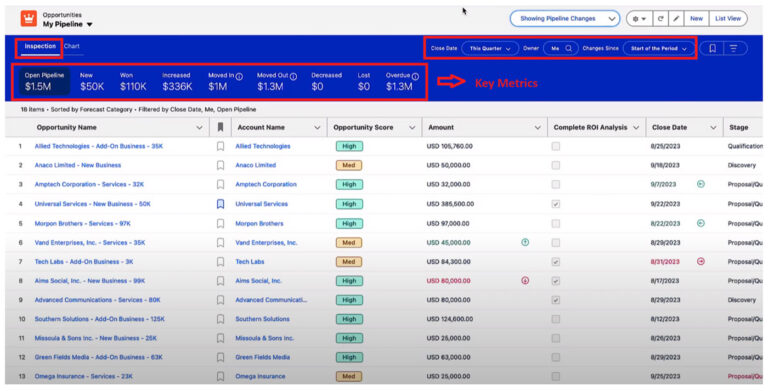Check ROI Analysis box for Anaco Limited
This screenshot has width=768, height=391.
click(x=556, y=165)
